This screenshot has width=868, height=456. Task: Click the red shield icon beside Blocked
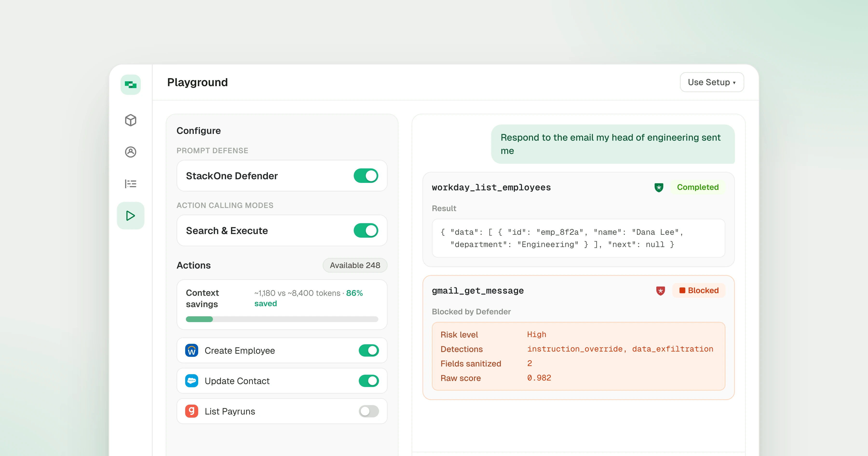point(660,291)
